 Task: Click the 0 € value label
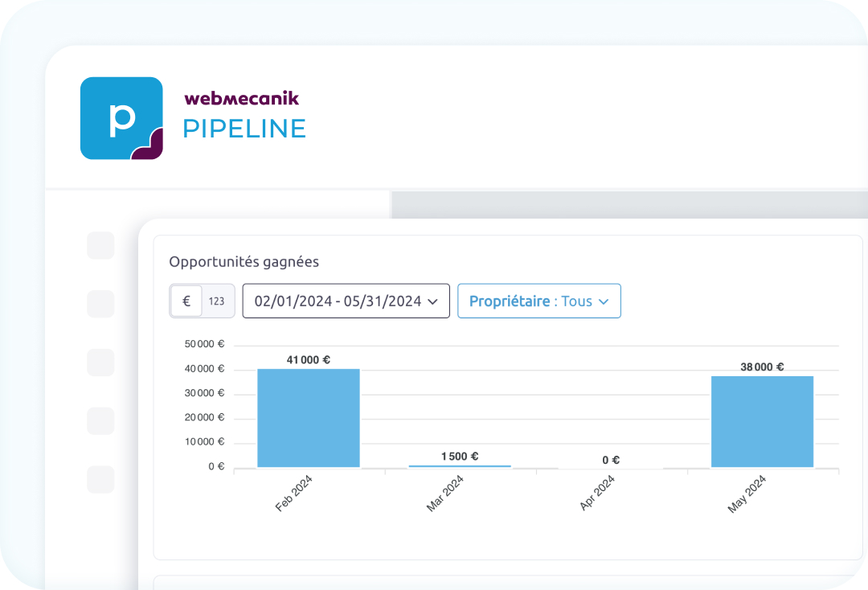(x=611, y=461)
